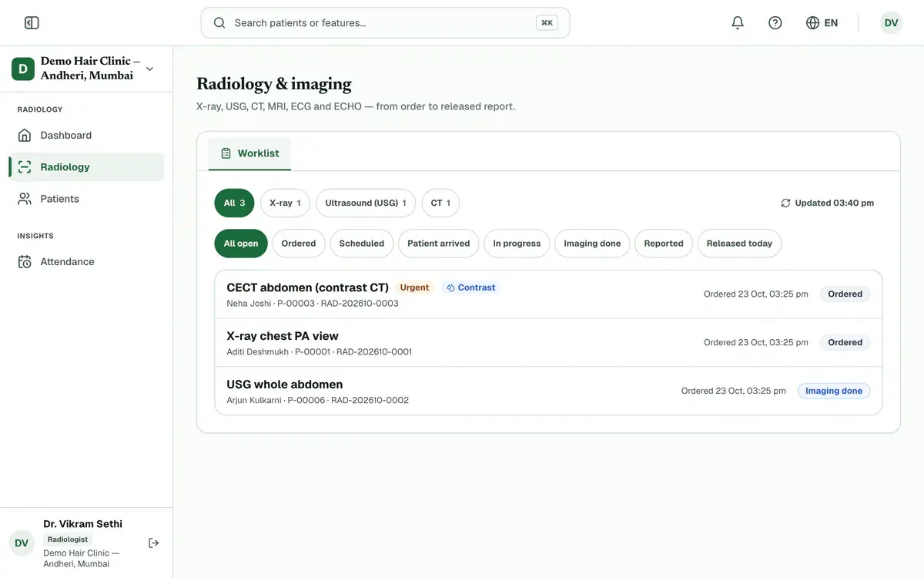Open Dashboard in the sidebar
The height and width of the screenshot is (578, 924).
(x=86, y=135)
